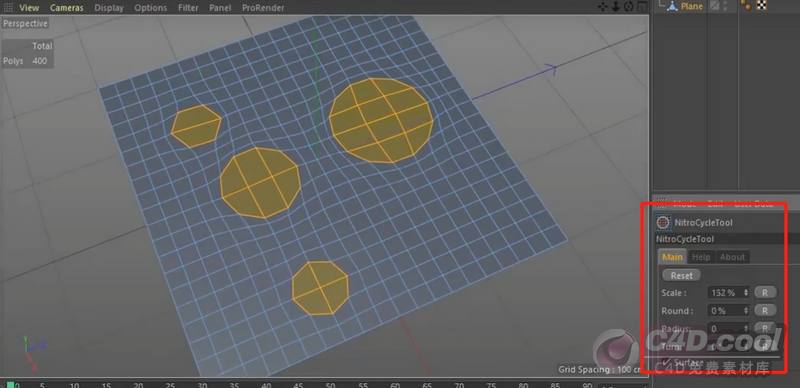Click the viewport orbit/rotate camera icon
800x388 pixels.
[629, 7]
